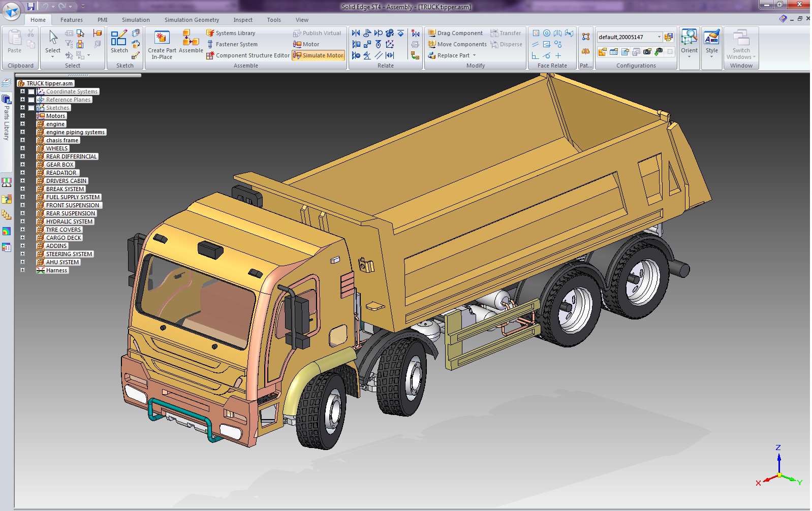Switch to the Features tab
This screenshot has width=812, height=511.
coord(72,20)
